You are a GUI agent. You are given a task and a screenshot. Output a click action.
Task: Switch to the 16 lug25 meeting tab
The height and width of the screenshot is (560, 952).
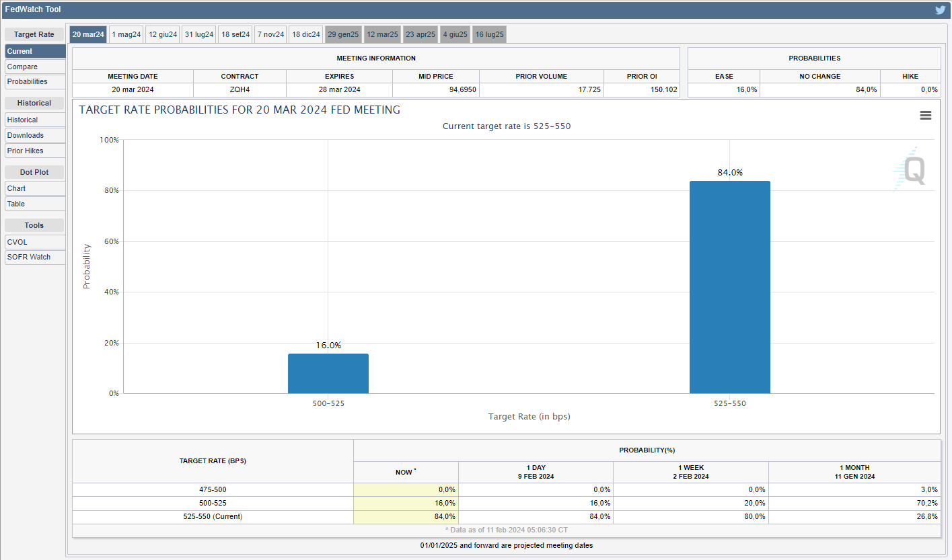tap(489, 34)
